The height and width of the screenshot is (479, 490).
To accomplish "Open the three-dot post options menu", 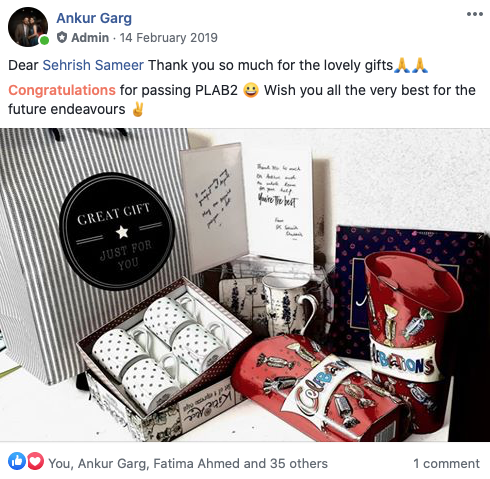I will 475,14.
